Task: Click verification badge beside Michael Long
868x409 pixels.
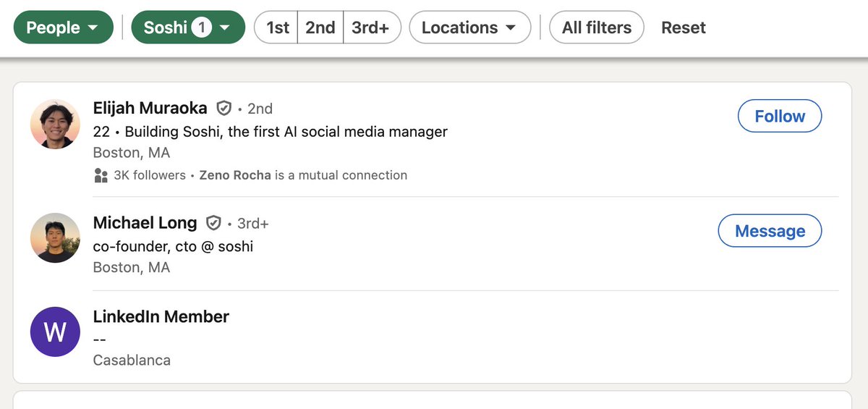Action: point(213,223)
